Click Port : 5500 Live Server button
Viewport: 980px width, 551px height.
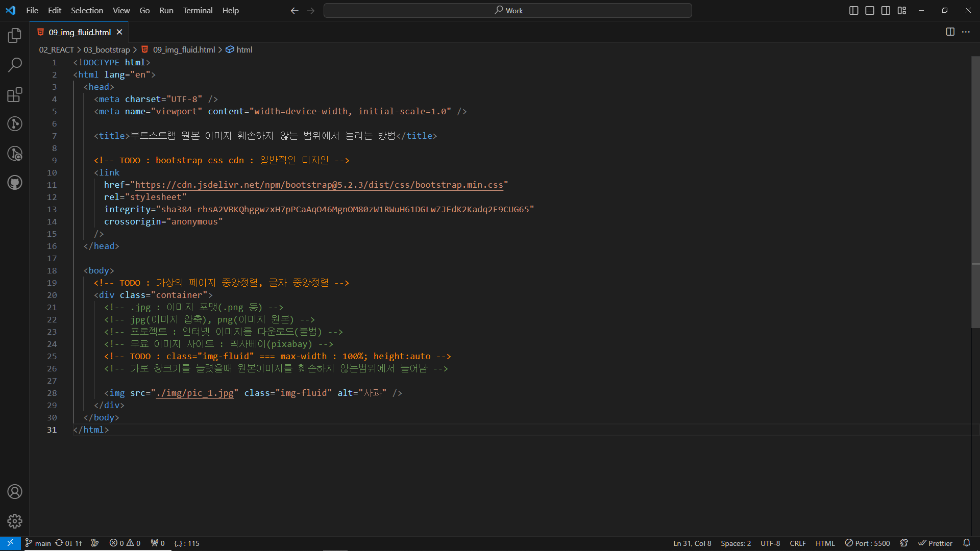click(x=867, y=543)
